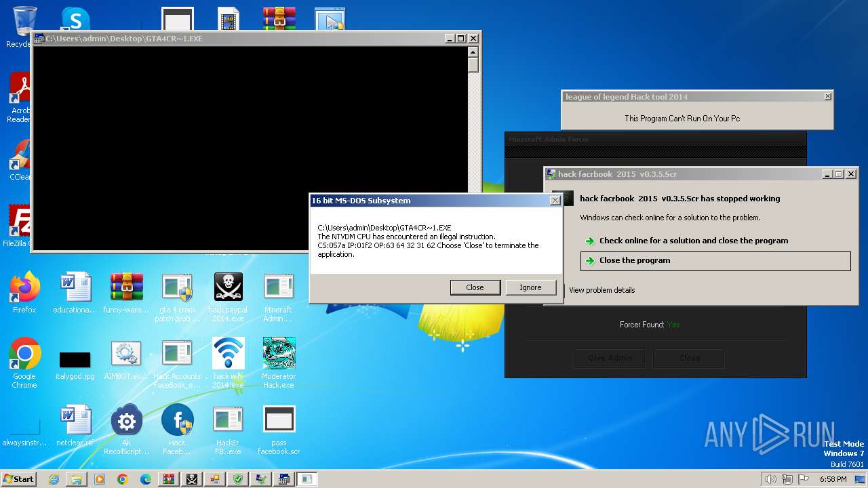Select the Hack Accounts FaceBook icon
Viewport: 868px width, 488px height.
click(x=177, y=363)
